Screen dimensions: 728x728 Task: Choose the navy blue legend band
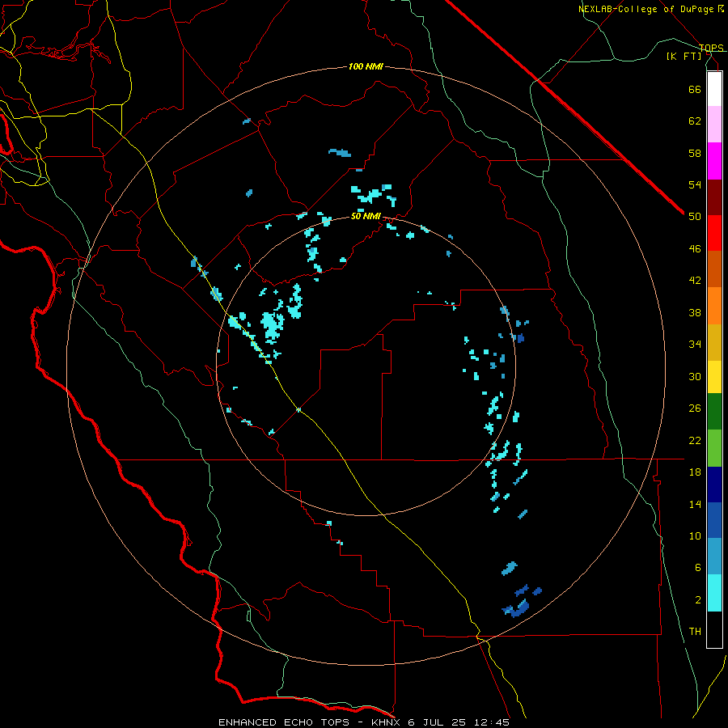coord(714,485)
